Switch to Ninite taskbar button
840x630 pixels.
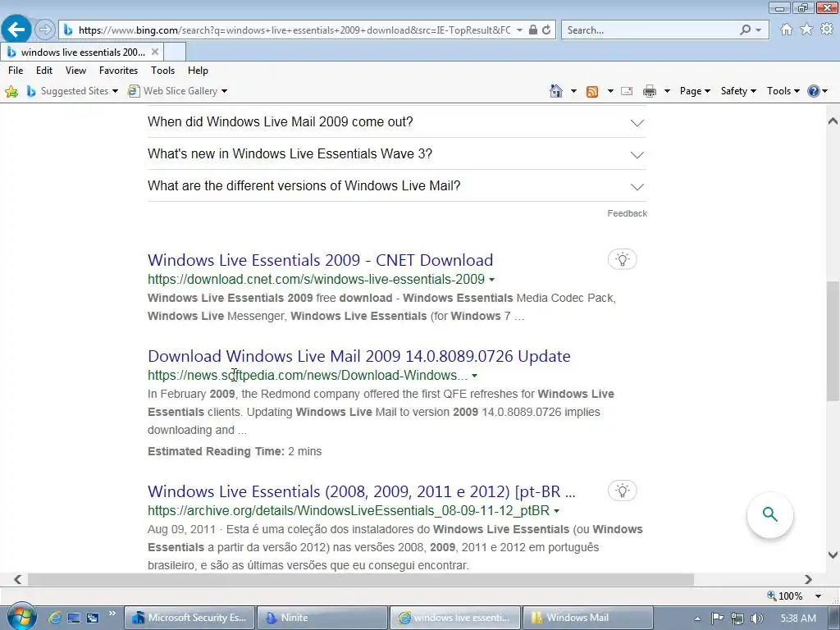tap(322, 618)
